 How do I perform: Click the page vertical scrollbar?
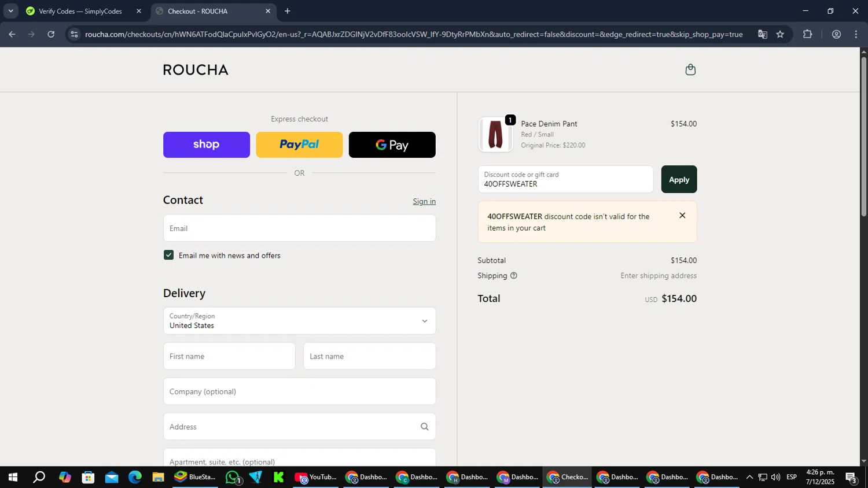coord(863,136)
